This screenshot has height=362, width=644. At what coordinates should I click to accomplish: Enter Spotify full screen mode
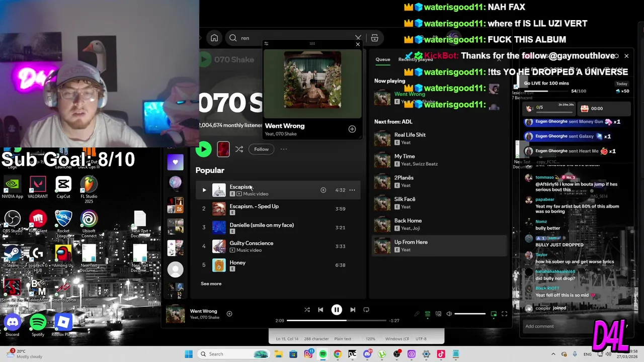pyautogui.click(x=504, y=314)
